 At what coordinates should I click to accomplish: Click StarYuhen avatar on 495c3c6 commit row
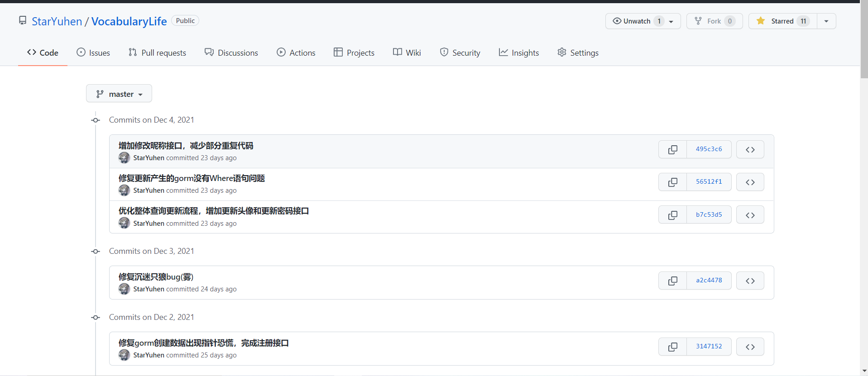tap(124, 158)
